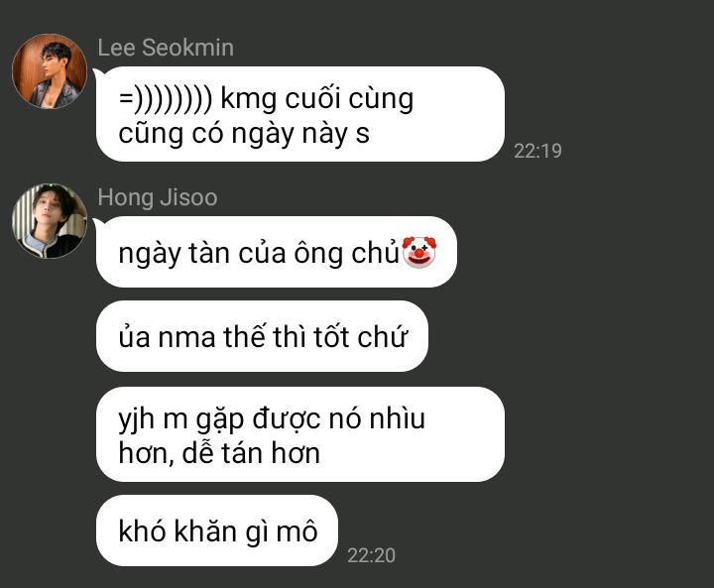Open Lee Seokmin's profile picture
This screenshot has width=714, height=588.
point(50,71)
